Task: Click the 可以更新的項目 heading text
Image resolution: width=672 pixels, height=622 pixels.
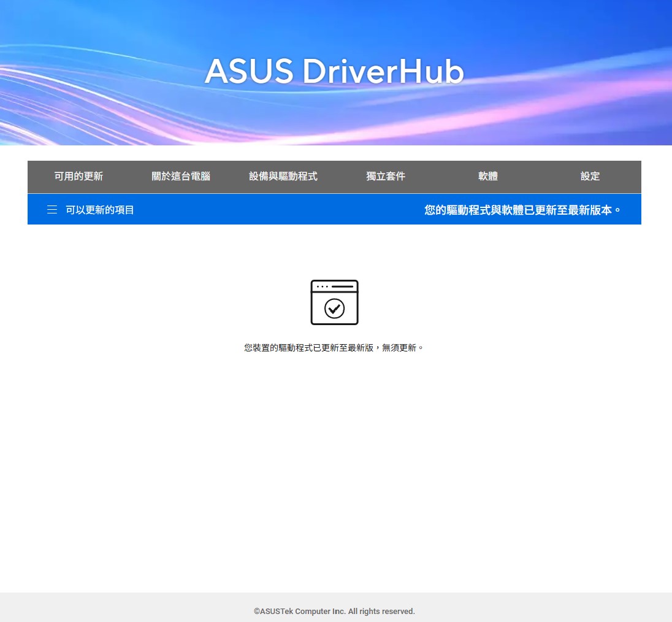Action: pos(100,210)
